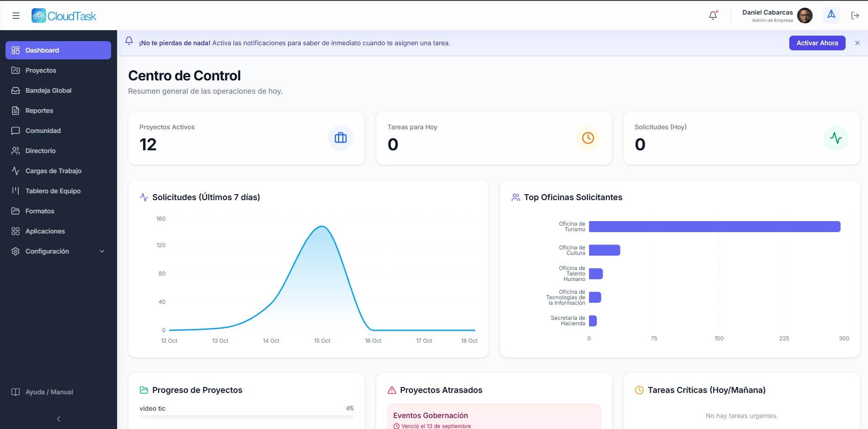Click the Oficina de Cultura bar
The width and height of the screenshot is (868, 429).
(x=605, y=250)
